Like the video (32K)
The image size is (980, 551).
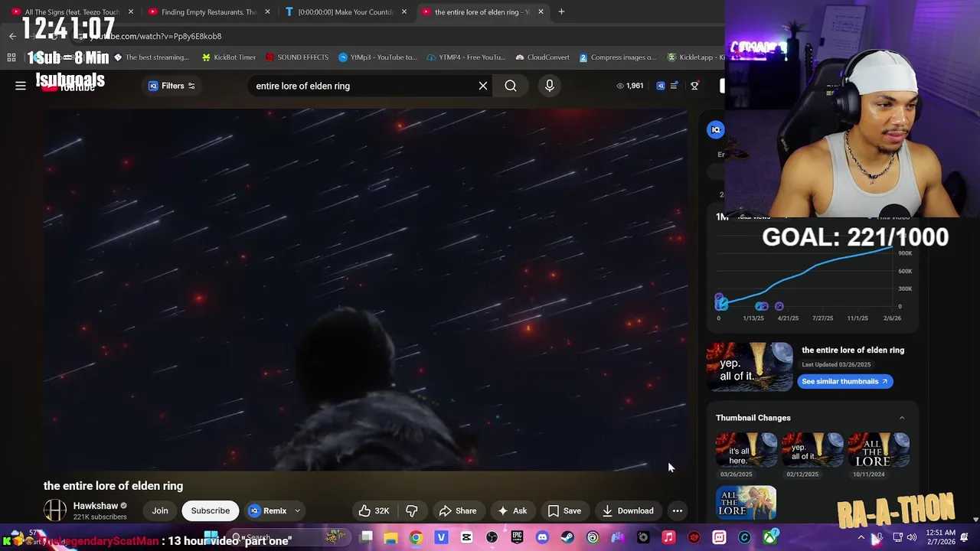[374, 510]
